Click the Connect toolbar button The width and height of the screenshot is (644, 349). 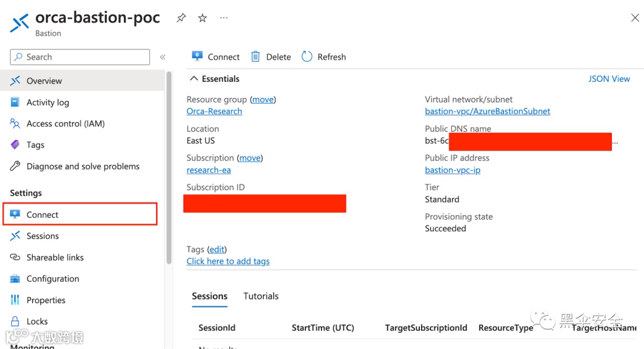(x=216, y=57)
